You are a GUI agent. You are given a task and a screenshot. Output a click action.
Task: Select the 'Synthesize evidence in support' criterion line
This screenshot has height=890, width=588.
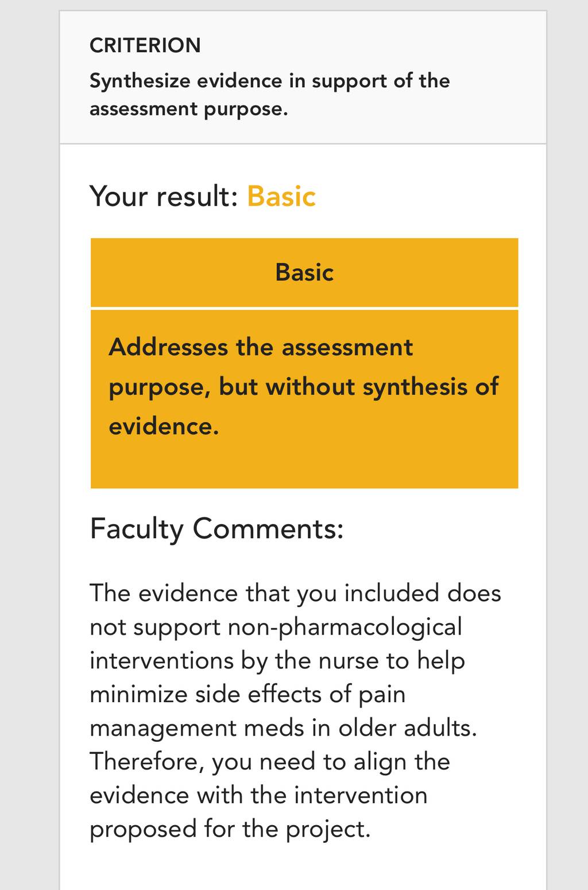tap(269, 81)
